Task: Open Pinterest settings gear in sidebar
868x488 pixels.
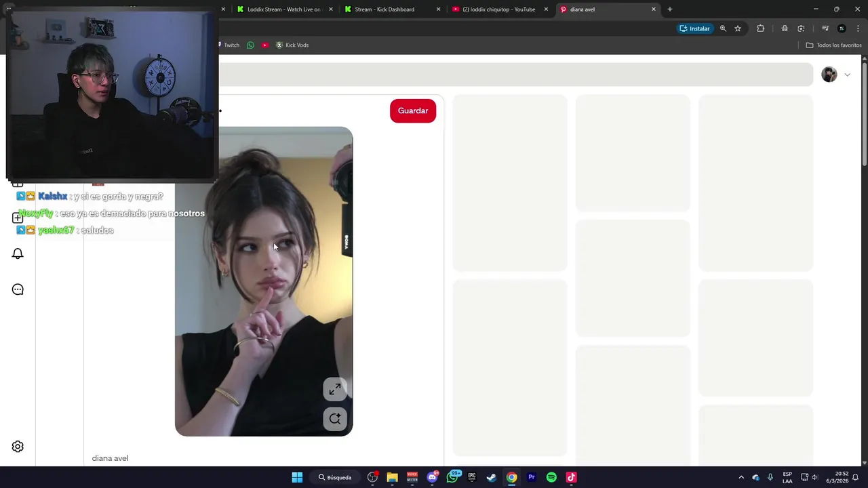Action: point(18,447)
